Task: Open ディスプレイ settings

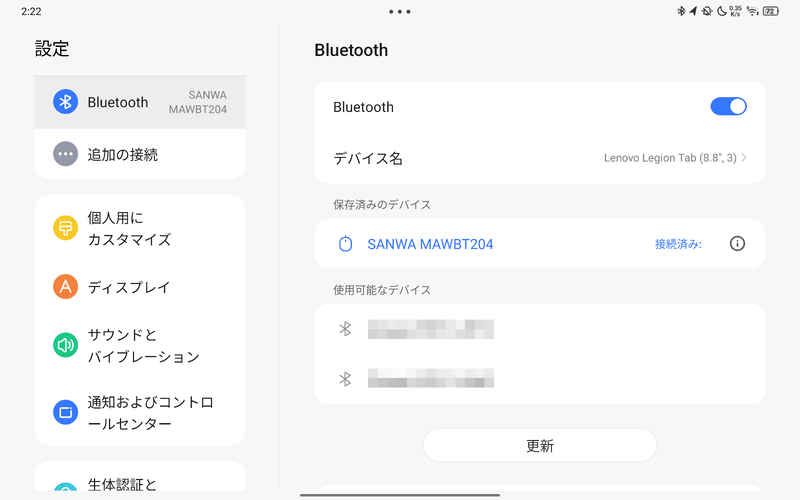Action: (x=140, y=287)
